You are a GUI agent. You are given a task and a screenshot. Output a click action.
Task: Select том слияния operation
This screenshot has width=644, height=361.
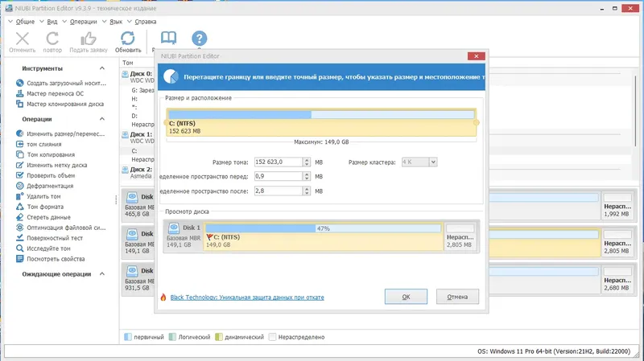coord(39,144)
